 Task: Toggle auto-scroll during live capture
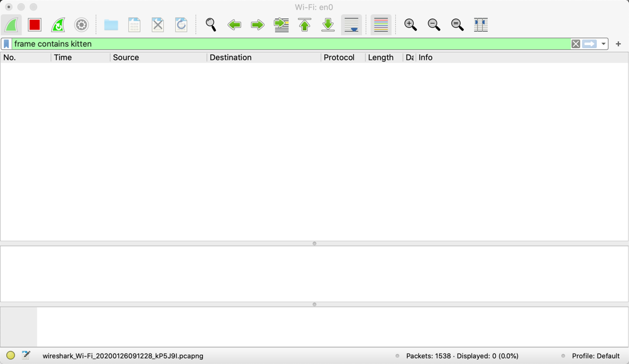[351, 25]
